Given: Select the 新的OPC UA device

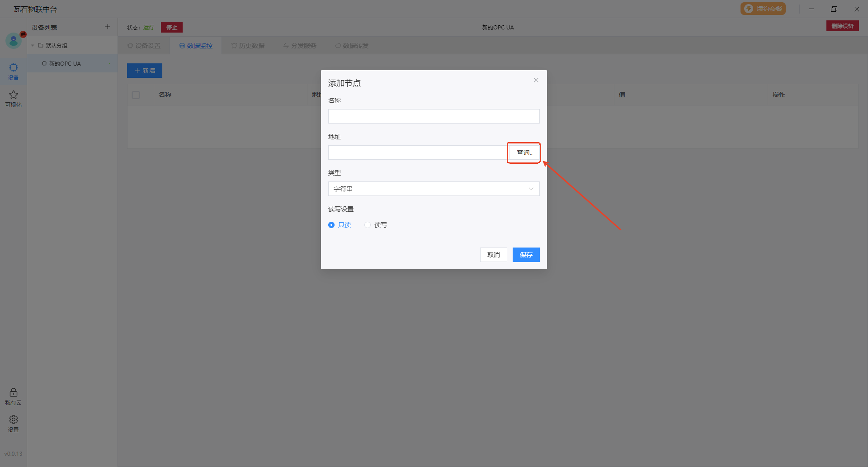Looking at the screenshot, I should click(65, 64).
